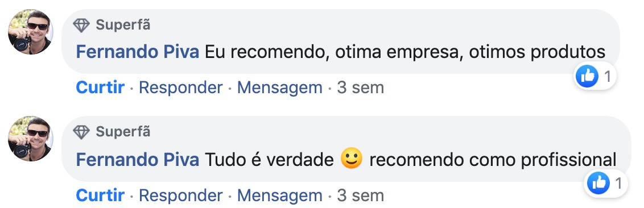
Task: Open Fernando Piva's avatar beside the 'Tudo é verdade' comment
Action: pos(30,139)
